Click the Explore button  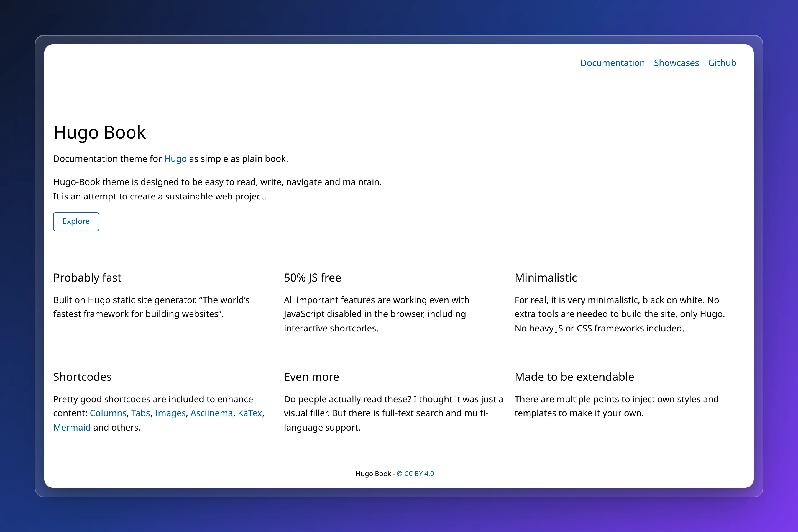[76, 222]
